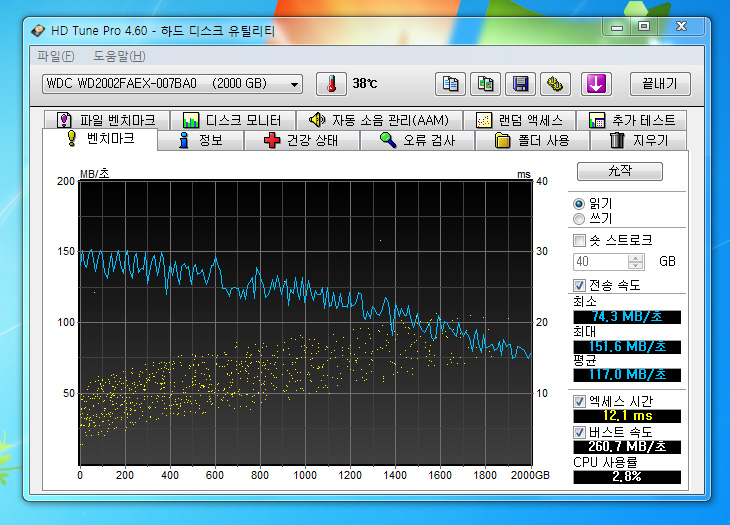
Task: Copy screenshot to clipboard icon
Action: pos(485,84)
